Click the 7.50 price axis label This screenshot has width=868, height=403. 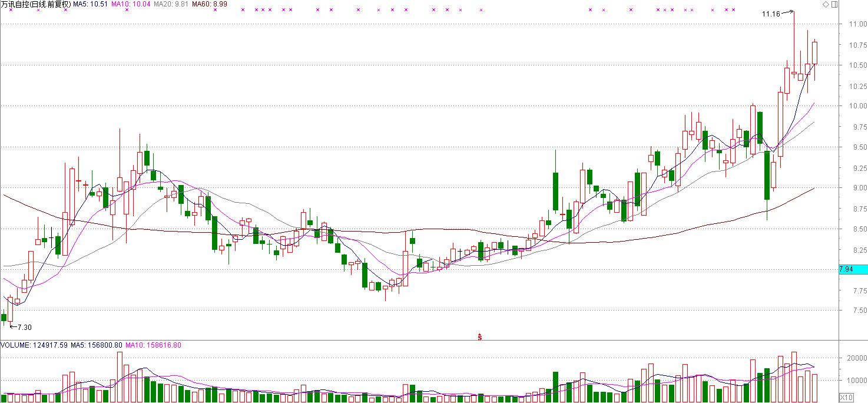(859, 311)
